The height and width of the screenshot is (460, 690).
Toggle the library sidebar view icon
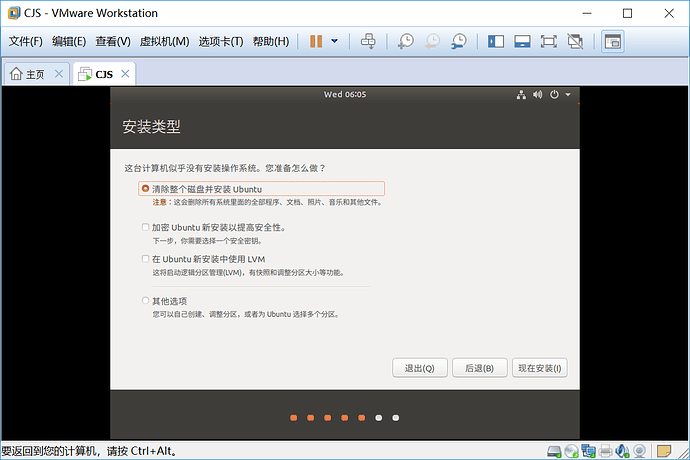(496, 41)
